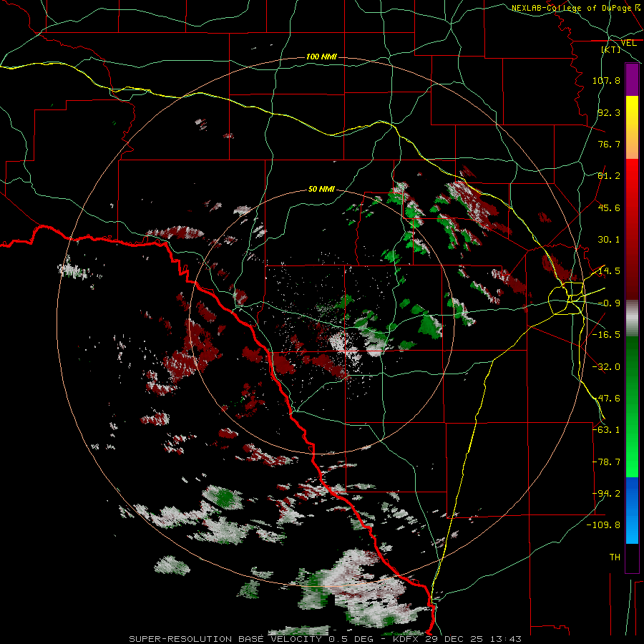The width and height of the screenshot is (644, 644).
Task: Click the red segment of the velocity color bar
Action: (632, 229)
